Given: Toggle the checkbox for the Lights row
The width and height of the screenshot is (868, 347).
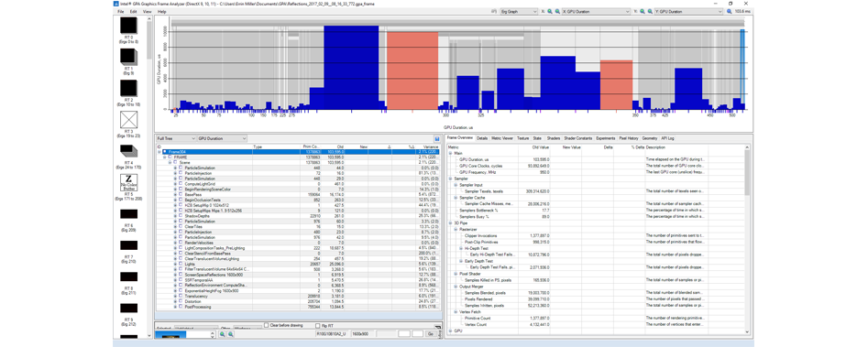Looking at the screenshot, I should pyautogui.click(x=181, y=264).
